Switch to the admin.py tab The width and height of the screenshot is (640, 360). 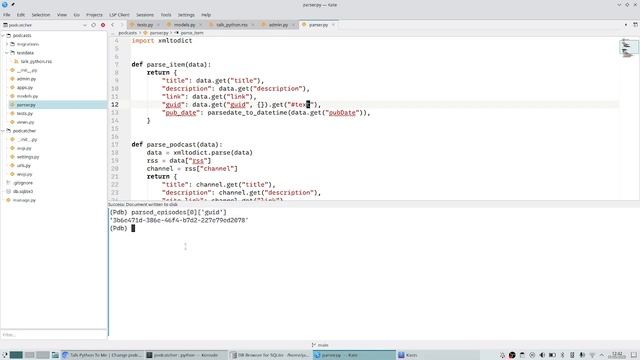click(278, 25)
